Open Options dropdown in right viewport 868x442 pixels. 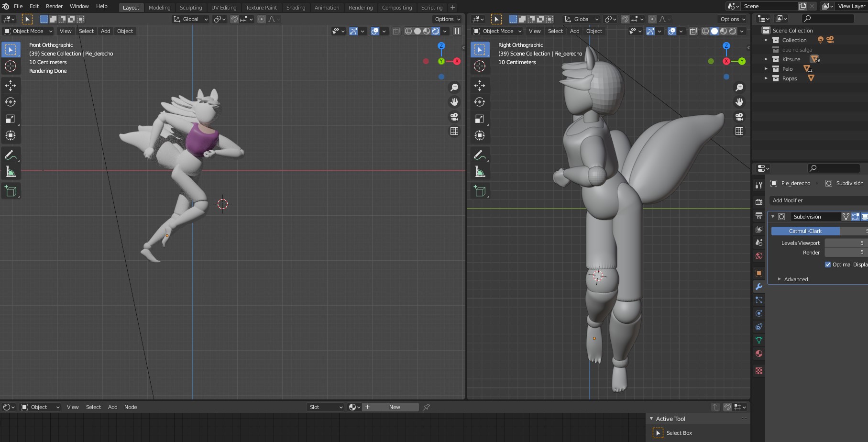click(x=733, y=19)
